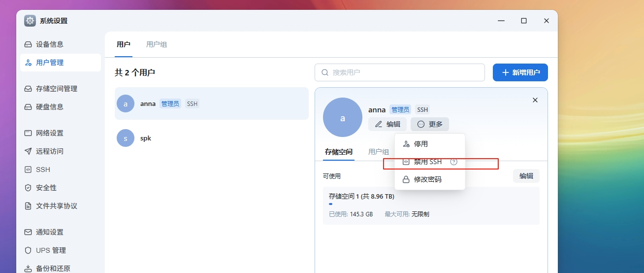Click the search magnifier icon

click(325, 72)
